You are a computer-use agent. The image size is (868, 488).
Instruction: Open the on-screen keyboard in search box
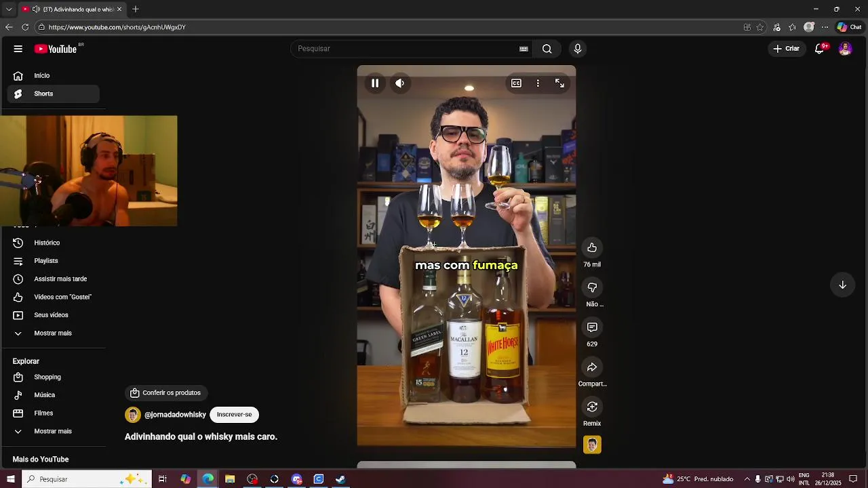[524, 49]
